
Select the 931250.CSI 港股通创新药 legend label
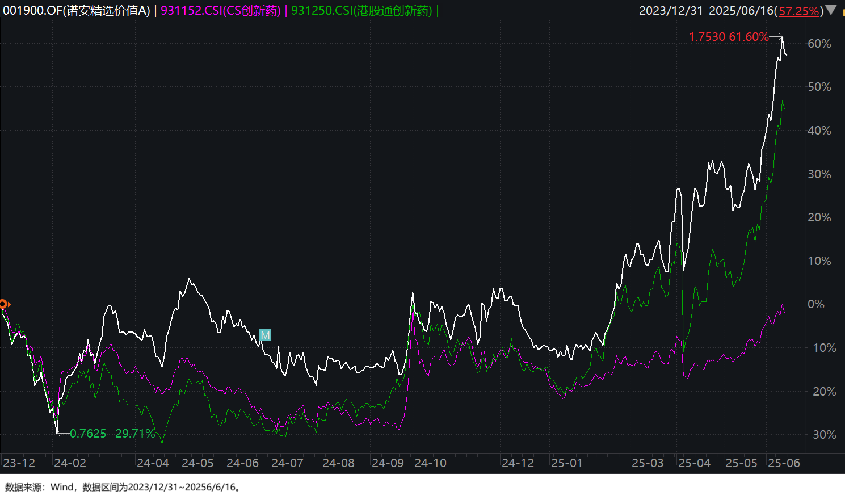point(361,10)
